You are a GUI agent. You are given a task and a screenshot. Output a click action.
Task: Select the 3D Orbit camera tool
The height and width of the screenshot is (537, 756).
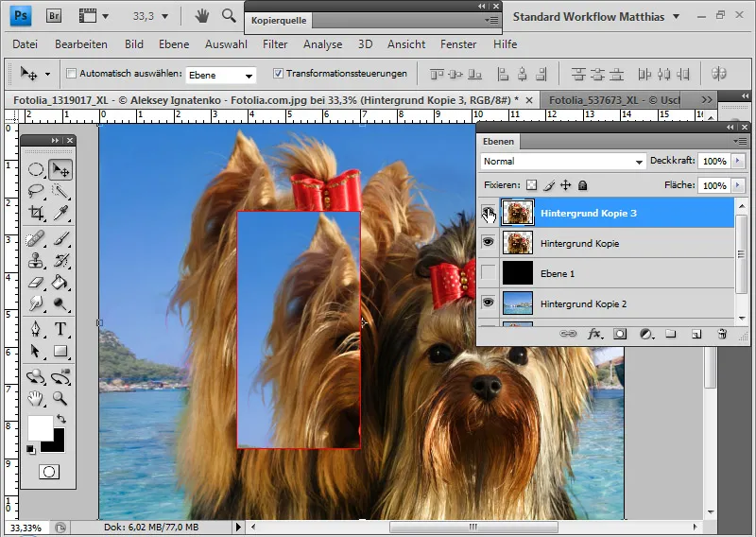(x=60, y=377)
